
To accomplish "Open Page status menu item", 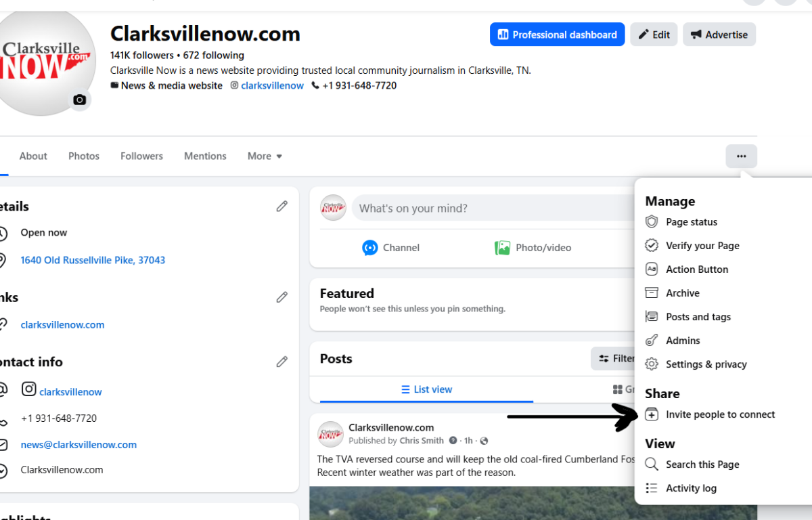I will coord(691,222).
